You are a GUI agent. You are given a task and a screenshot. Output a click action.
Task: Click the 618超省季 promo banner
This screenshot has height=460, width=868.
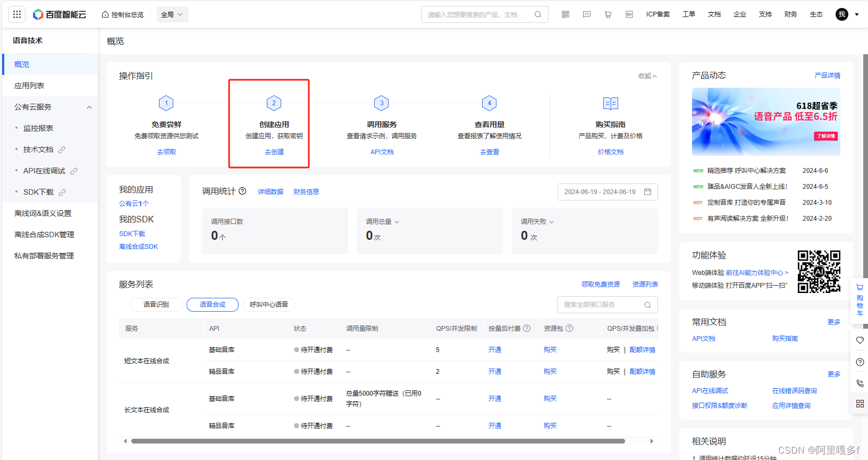point(766,122)
